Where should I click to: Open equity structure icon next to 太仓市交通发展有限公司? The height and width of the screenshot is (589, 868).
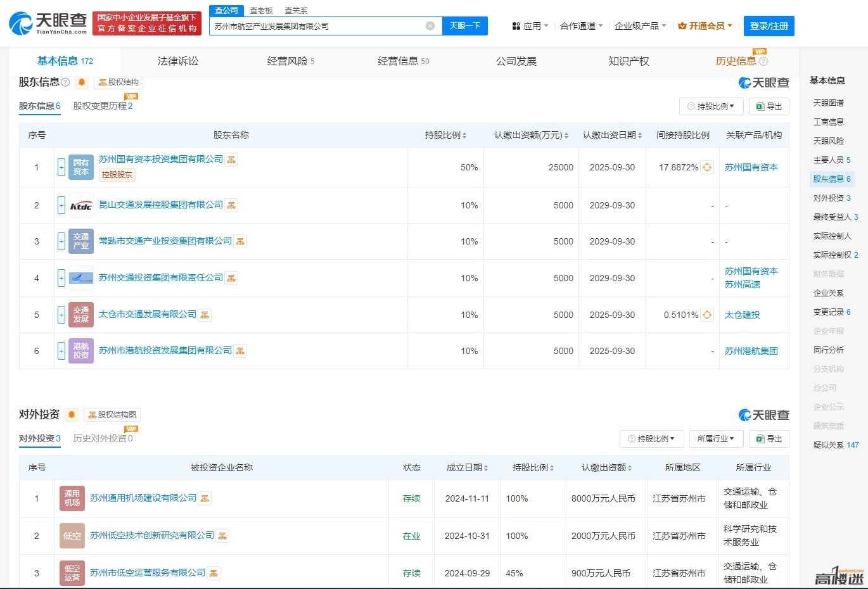205,315
